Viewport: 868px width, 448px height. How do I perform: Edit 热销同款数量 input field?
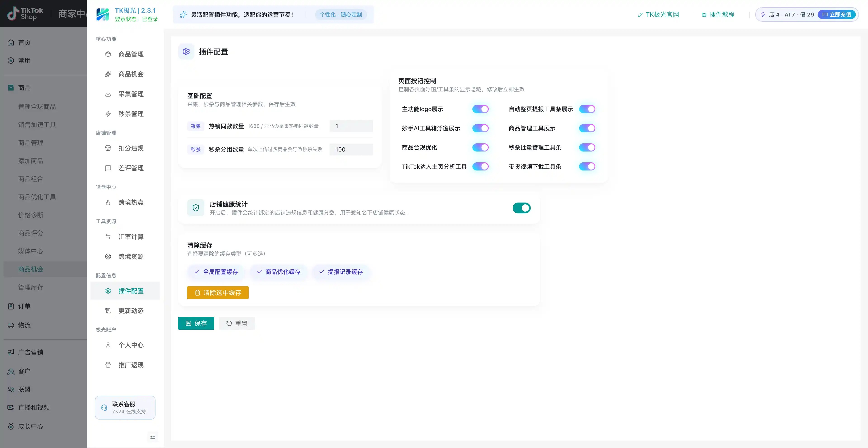tap(351, 126)
